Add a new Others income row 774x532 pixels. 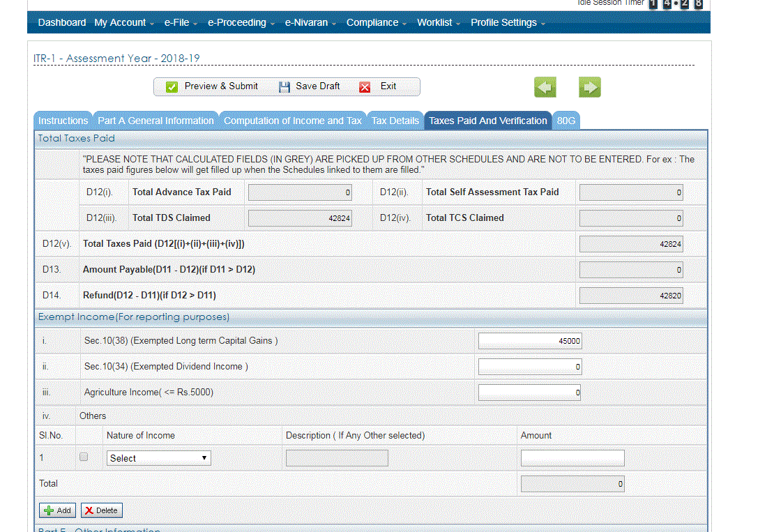[x=58, y=510]
